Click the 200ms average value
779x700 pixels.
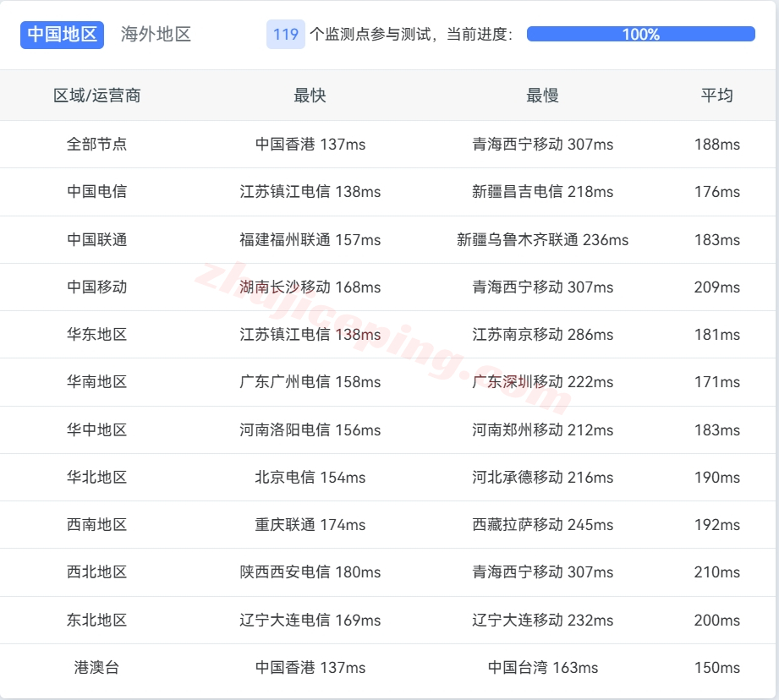(717, 620)
